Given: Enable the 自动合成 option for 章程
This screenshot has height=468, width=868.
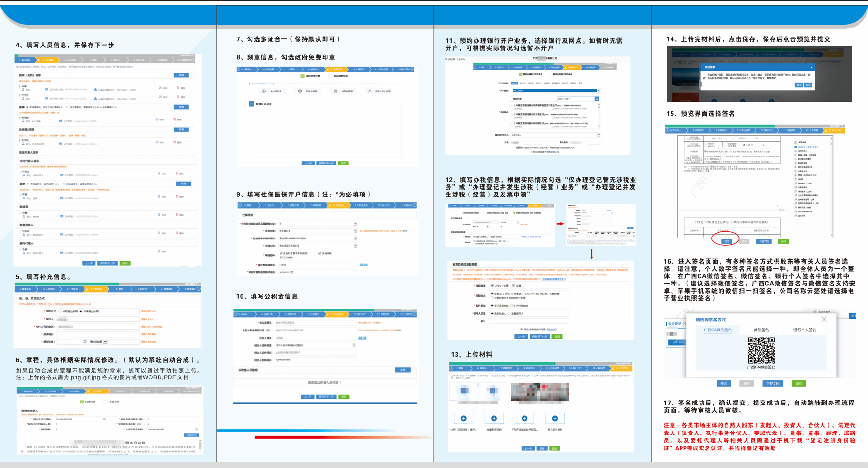Looking at the screenshot, I should click(x=82, y=402).
